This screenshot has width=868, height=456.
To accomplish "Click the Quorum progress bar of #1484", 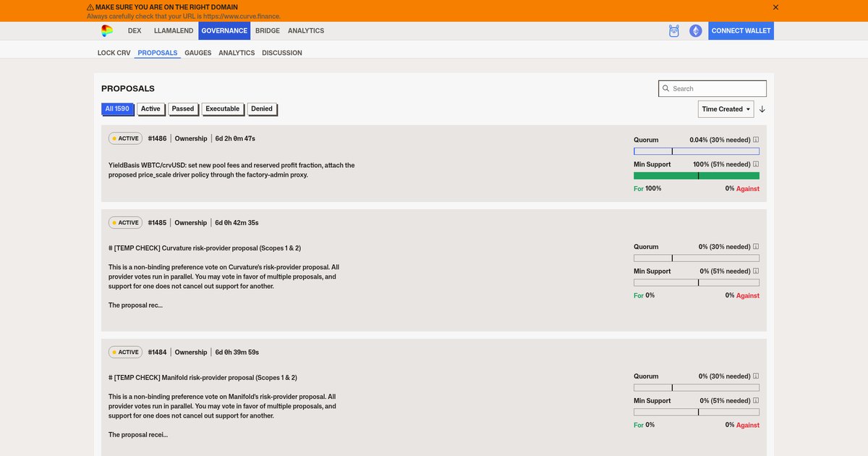I will (x=697, y=388).
